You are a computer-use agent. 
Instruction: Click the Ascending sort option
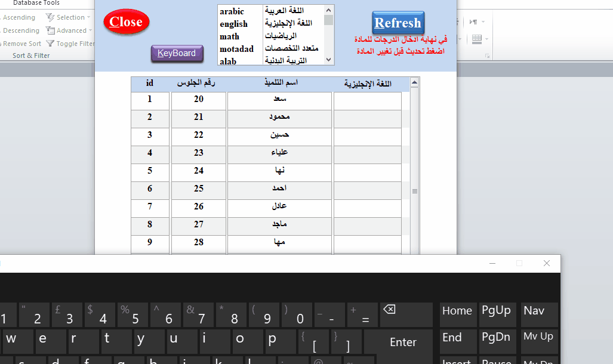(x=19, y=17)
